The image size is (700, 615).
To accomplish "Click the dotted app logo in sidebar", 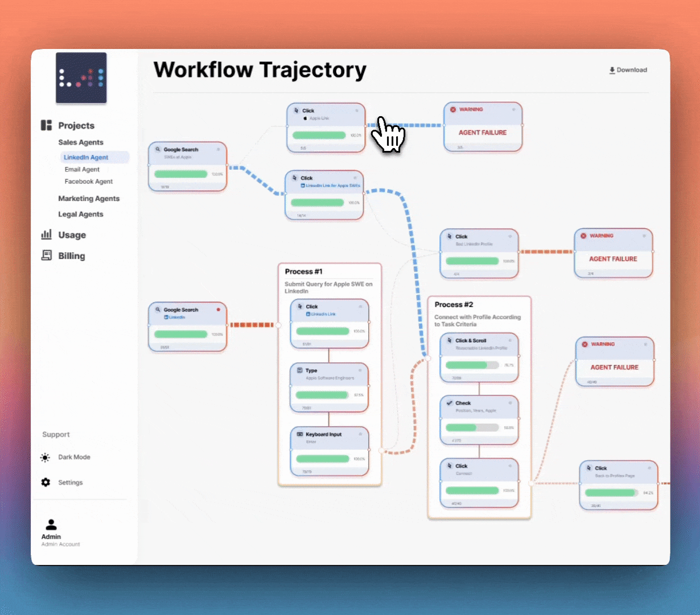I will click(x=81, y=78).
